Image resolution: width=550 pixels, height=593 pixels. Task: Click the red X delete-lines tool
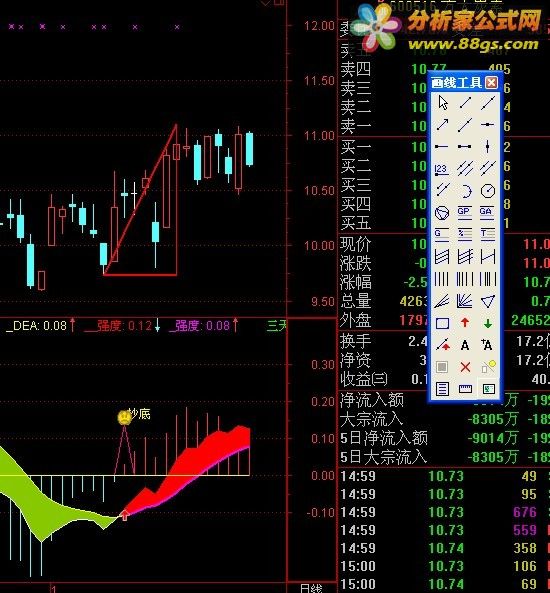click(x=465, y=367)
